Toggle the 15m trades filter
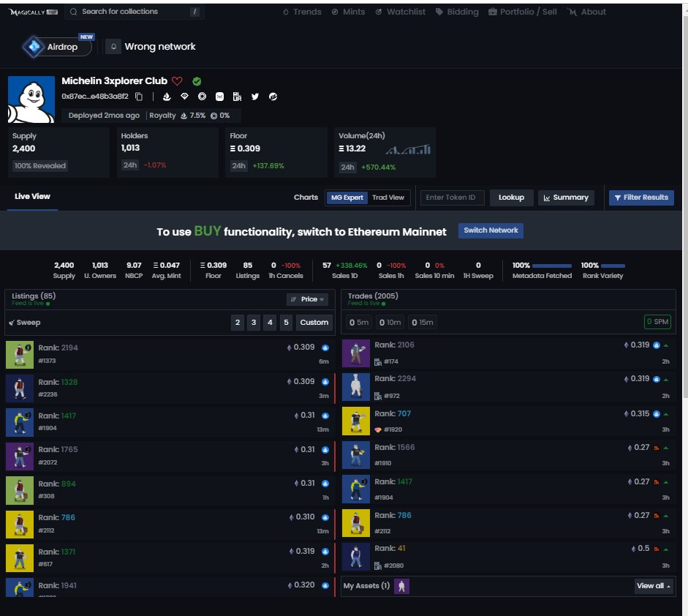This screenshot has width=688, height=616. [422, 323]
